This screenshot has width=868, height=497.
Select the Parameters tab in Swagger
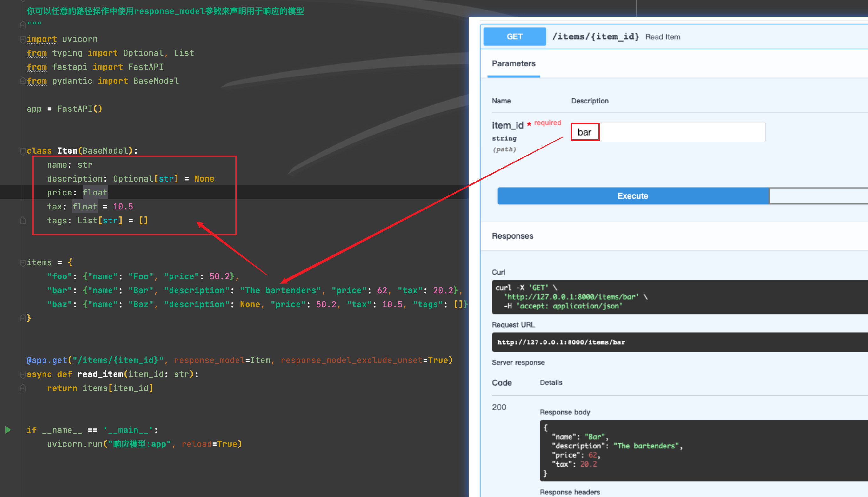pyautogui.click(x=513, y=63)
